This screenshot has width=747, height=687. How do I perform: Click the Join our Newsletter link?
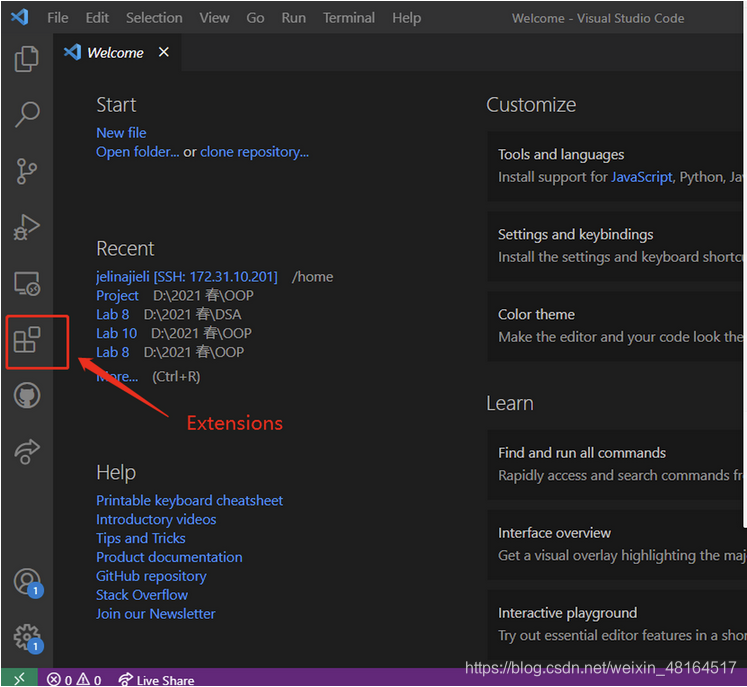click(155, 614)
